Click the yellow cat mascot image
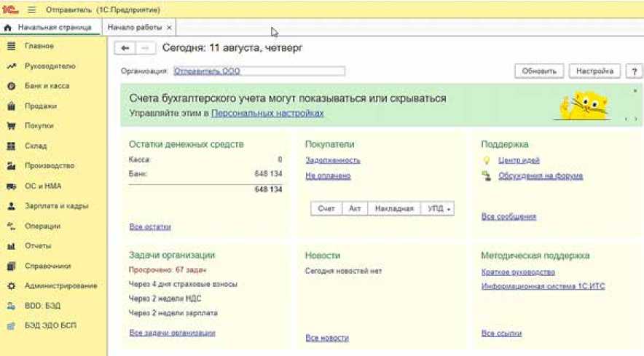Viewport: 644px width, 356px height. (584, 105)
